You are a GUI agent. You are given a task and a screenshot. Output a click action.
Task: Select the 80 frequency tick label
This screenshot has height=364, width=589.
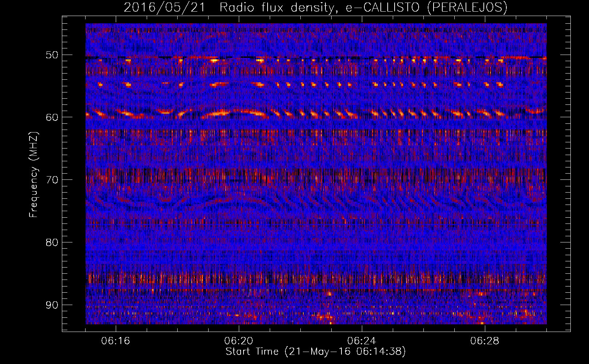[x=52, y=242]
